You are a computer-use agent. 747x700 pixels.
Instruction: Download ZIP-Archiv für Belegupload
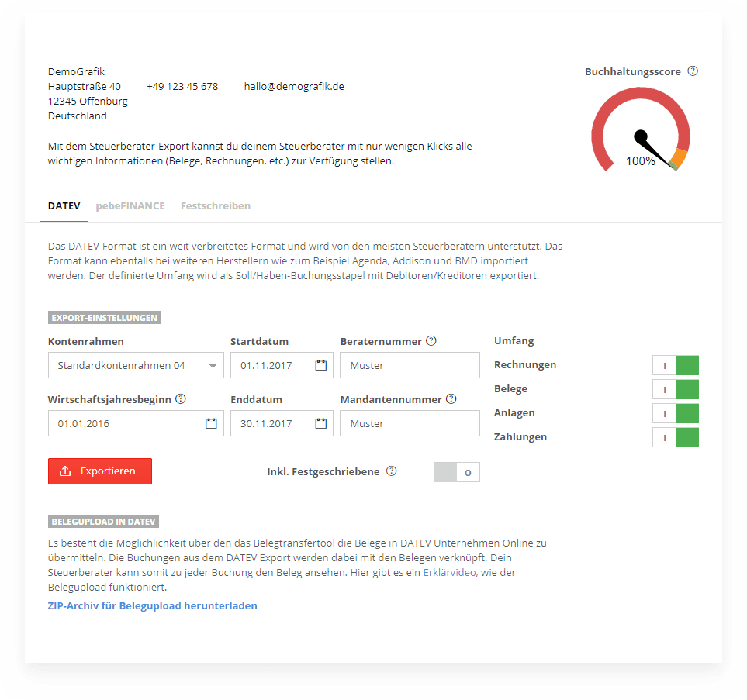coord(153,605)
